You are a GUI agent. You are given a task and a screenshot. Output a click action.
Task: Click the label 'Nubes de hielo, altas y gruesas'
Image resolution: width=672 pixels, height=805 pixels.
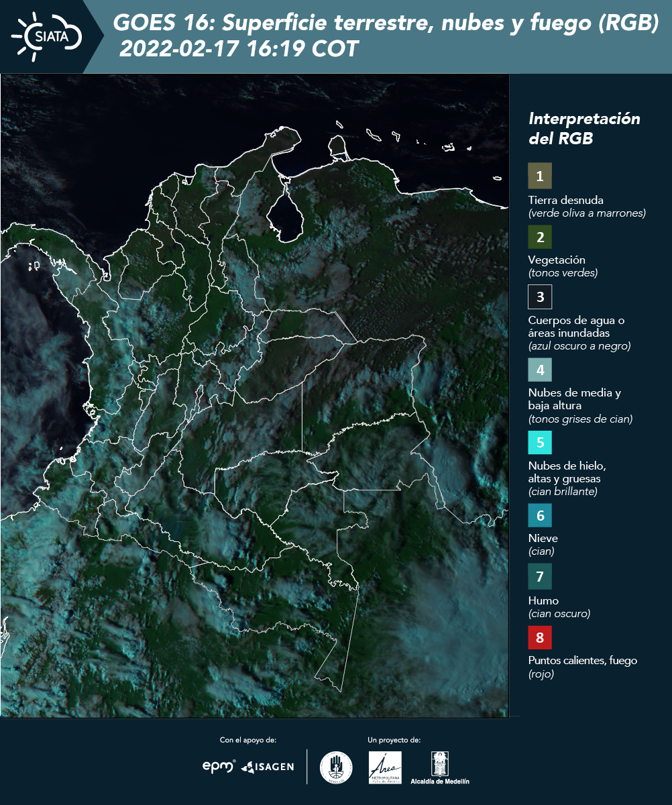[x=567, y=472]
